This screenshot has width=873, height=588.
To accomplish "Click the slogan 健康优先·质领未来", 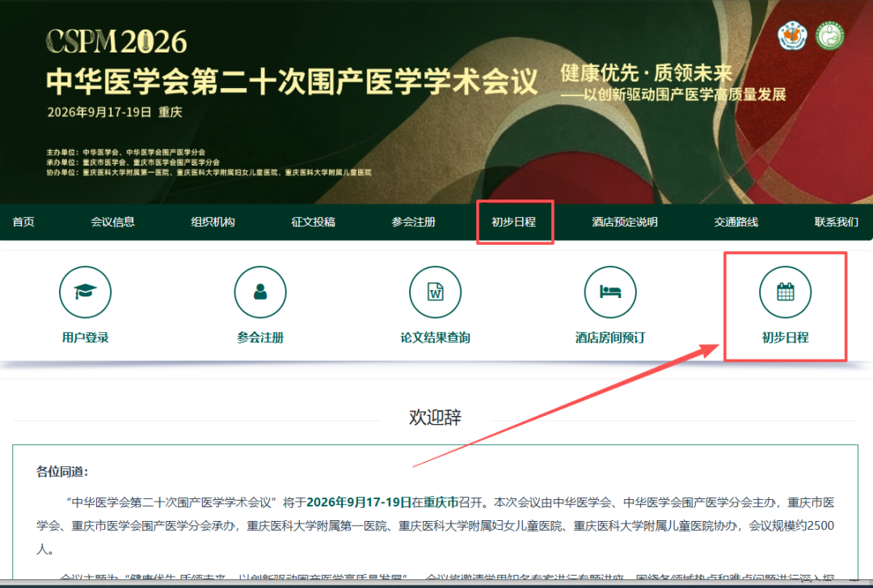I will (x=646, y=73).
